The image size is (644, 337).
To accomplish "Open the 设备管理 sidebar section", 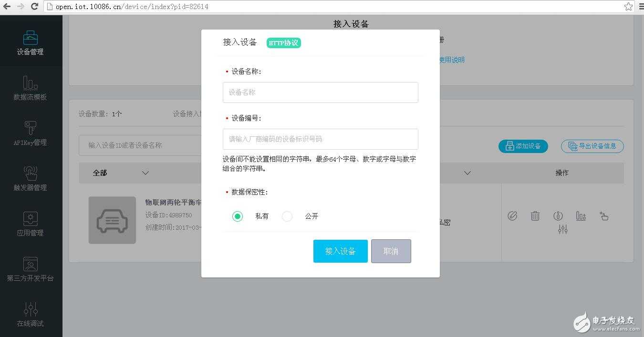I will click(x=31, y=43).
